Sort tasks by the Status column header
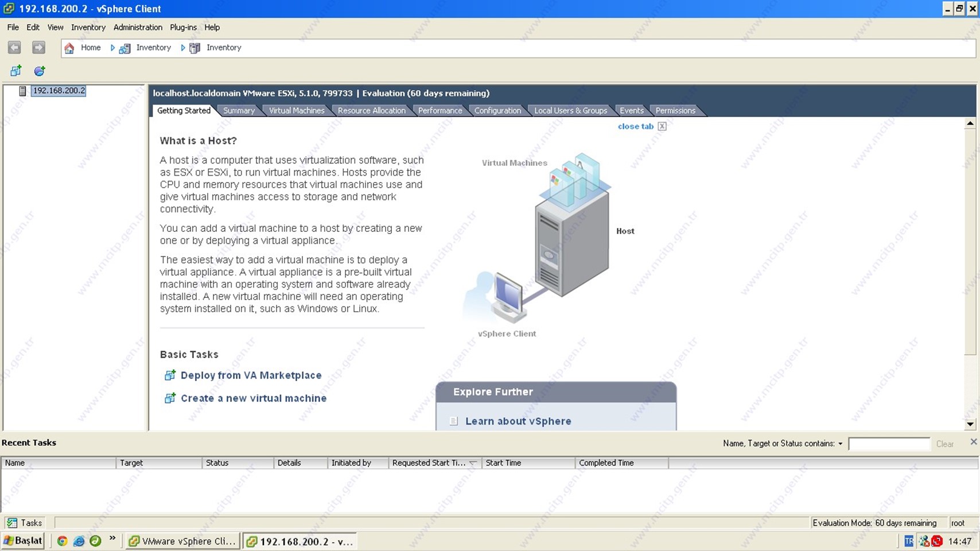This screenshot has height=551, width=980. coord(238,463)
